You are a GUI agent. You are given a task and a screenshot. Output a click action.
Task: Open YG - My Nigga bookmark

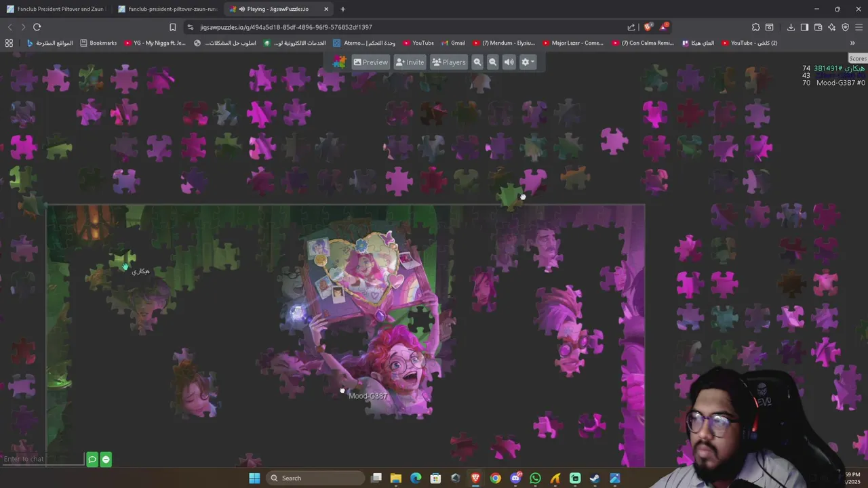pyautogui.click(x=155, y=43)
